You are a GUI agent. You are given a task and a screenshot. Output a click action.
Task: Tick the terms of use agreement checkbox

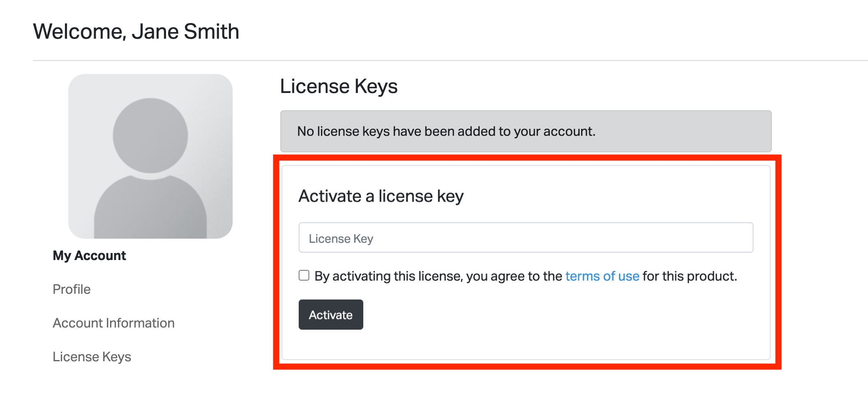pos(304,275)
